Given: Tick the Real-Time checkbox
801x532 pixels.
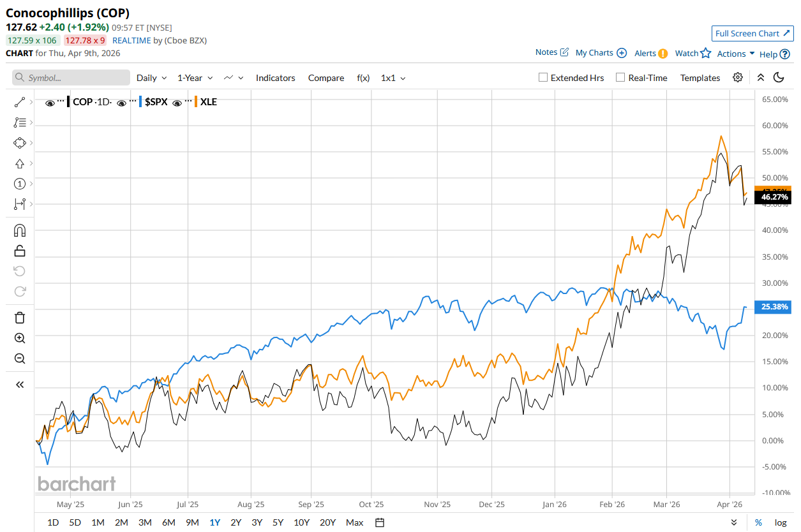Looking at the screenshot, I should click(620, 78).
